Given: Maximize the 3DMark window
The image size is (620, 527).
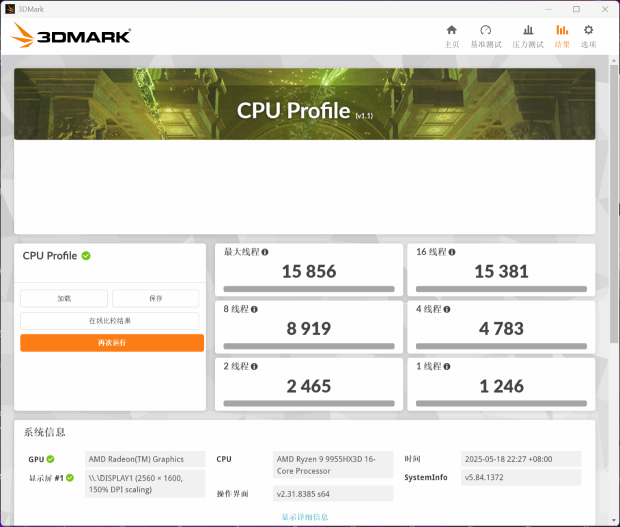Looking at the screenshot, I should click(577, 9).
